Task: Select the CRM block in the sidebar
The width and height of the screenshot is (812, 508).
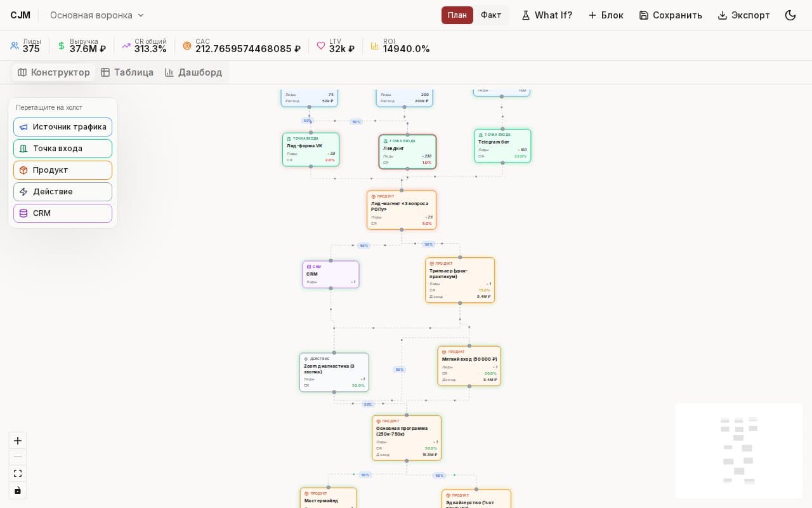Action: click(x=63, y=213)
